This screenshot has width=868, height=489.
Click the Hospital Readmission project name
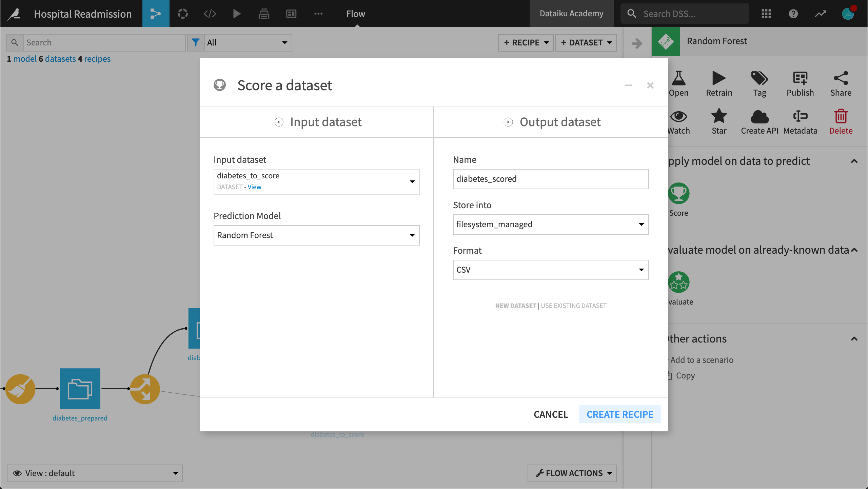pos(83,14)
